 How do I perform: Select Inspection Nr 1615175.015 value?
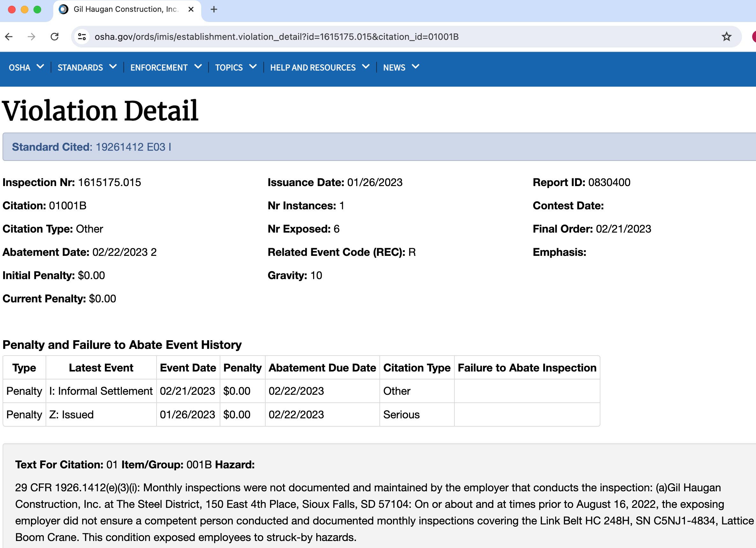point(109,183)
